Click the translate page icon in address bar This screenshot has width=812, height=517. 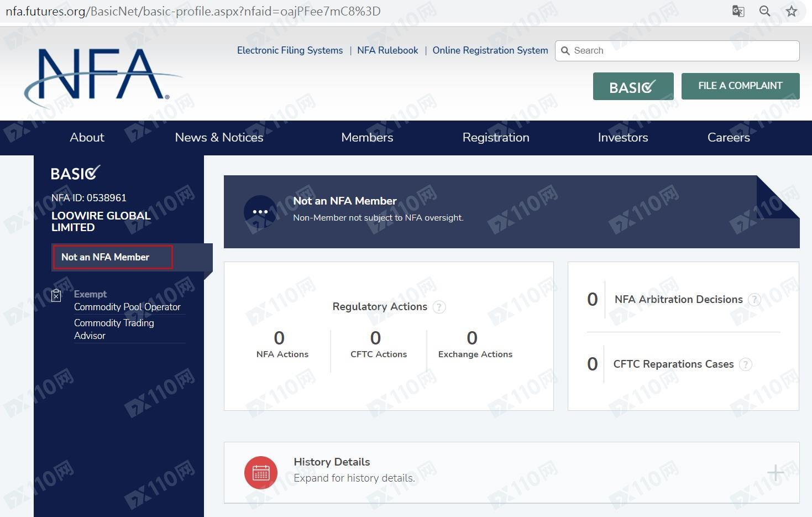[738, 11]
